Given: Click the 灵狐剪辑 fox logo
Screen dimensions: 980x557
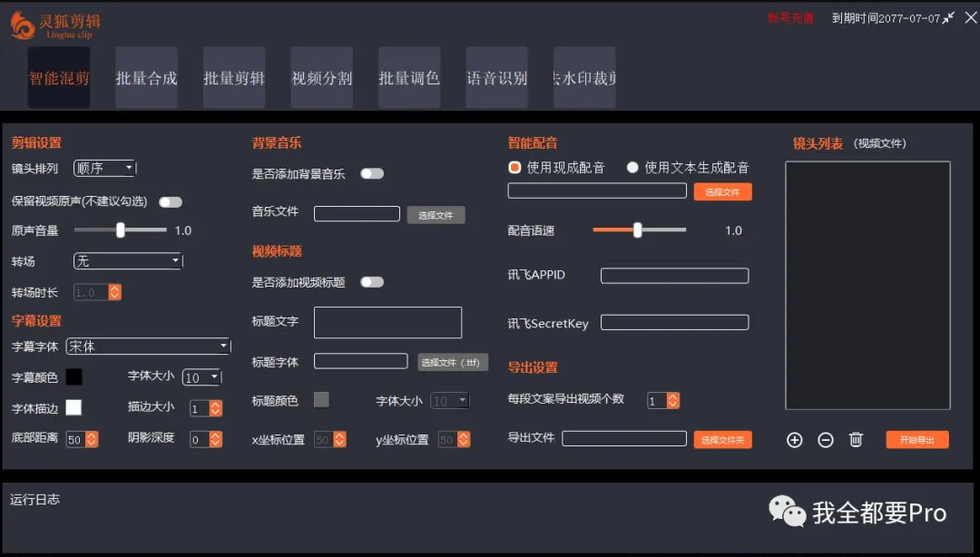Looking at the screenshot, I should coord(23,25).
